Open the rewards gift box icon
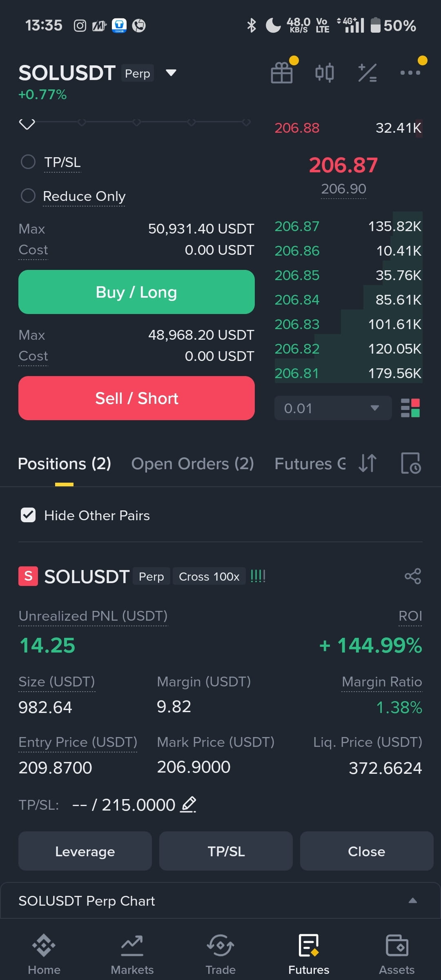This screenshot has height=980, width=441. click(x=282, y=73)
